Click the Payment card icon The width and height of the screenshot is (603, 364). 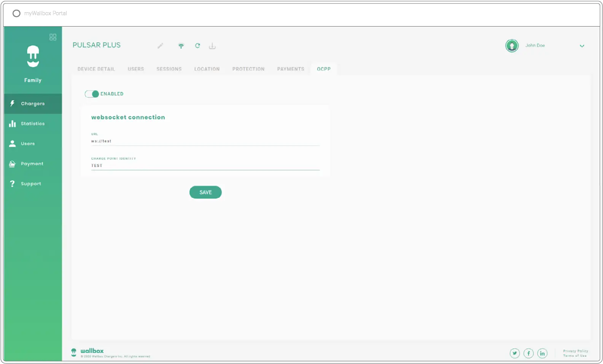pyautogui.click(x=12, y=164)
